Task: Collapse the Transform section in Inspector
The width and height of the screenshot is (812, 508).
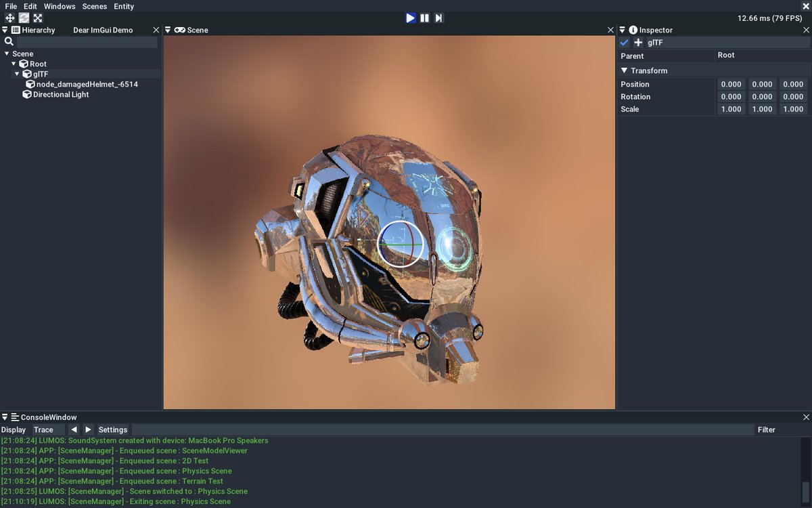Action: (624, 70)
